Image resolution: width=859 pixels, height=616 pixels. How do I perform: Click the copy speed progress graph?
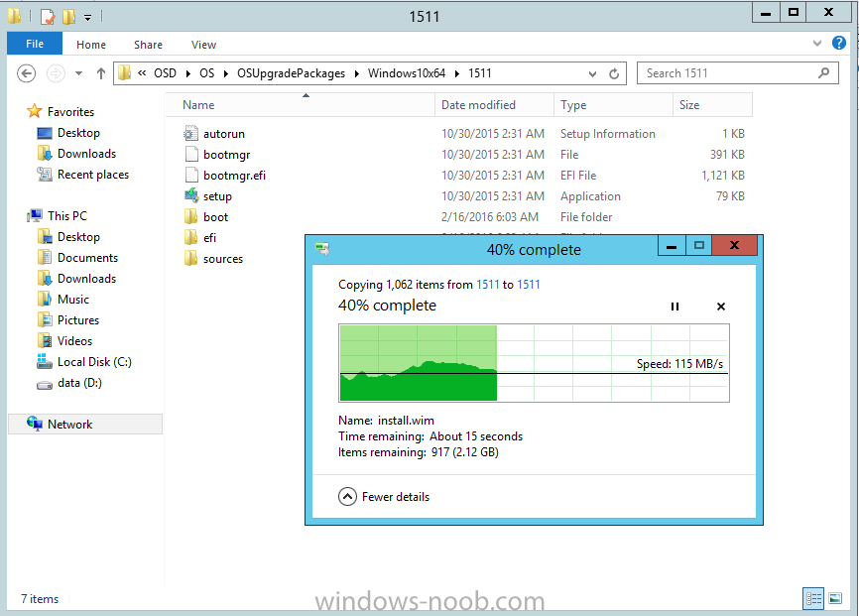(534, 363)
